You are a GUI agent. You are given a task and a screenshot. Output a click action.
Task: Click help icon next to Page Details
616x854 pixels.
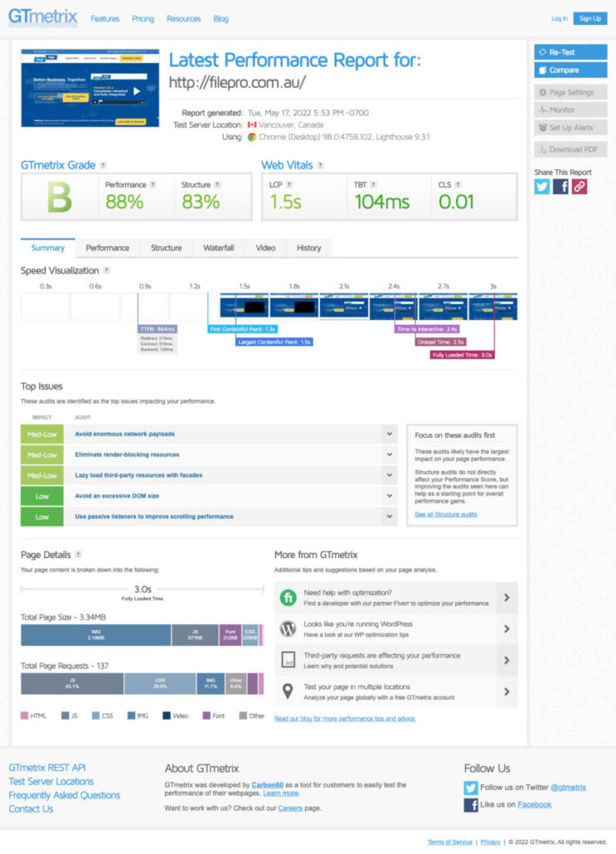(x=78, y=555)
